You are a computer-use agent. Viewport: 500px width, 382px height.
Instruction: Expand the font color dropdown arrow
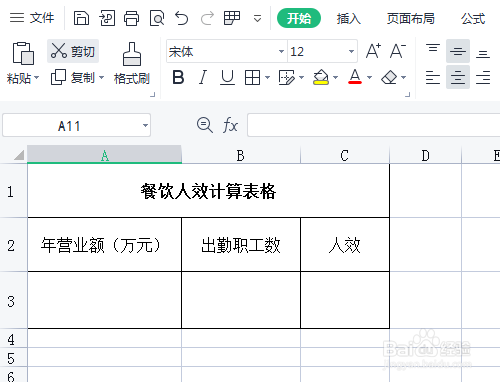(369, 78)
